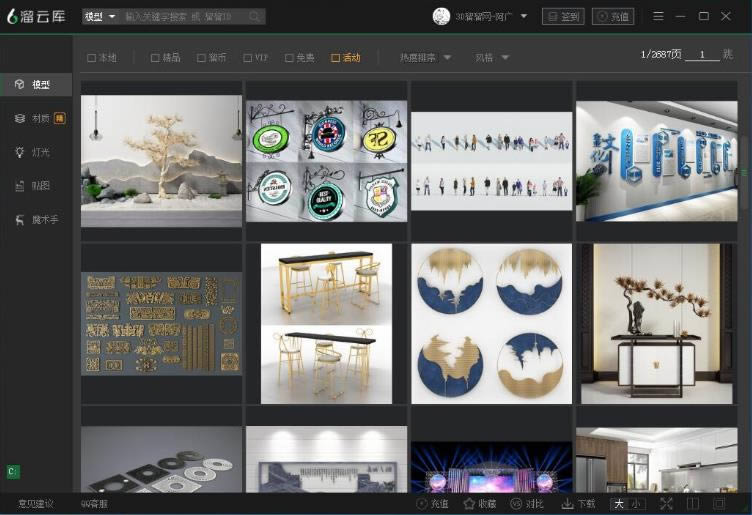Viewport: 752px width, 515px height.
Task: Toggle the 免费 free filter checkbox
Action: point(289,58)
